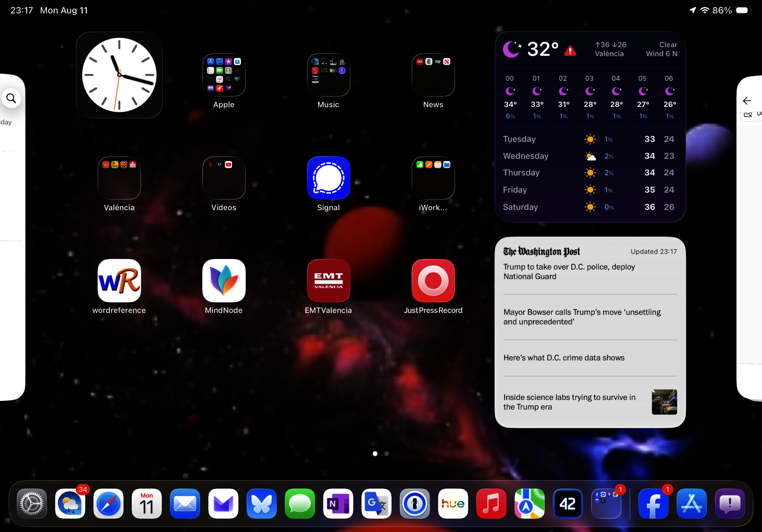Open the wordreference app
The width and height of the screenshot is (762, 532).
(119, 281)
